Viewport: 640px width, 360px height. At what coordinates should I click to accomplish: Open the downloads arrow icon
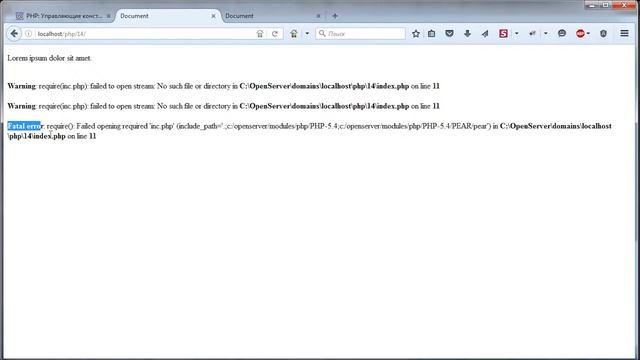click(x=467, y=34)
